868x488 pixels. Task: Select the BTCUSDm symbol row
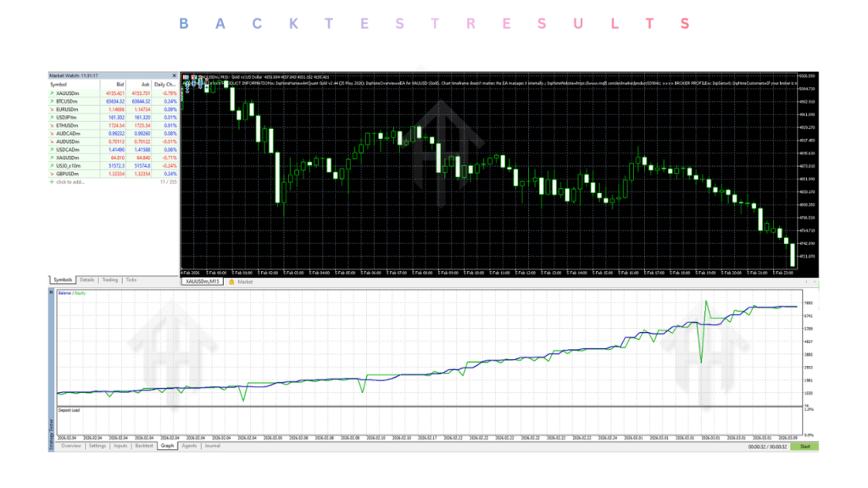[113, 102]
